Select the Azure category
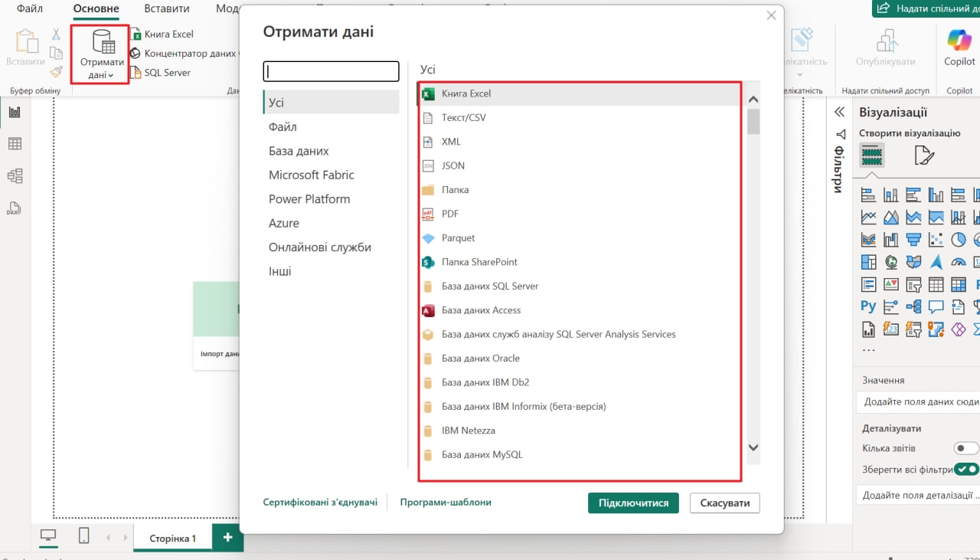 pyautogui.click(x=331, y=223)
